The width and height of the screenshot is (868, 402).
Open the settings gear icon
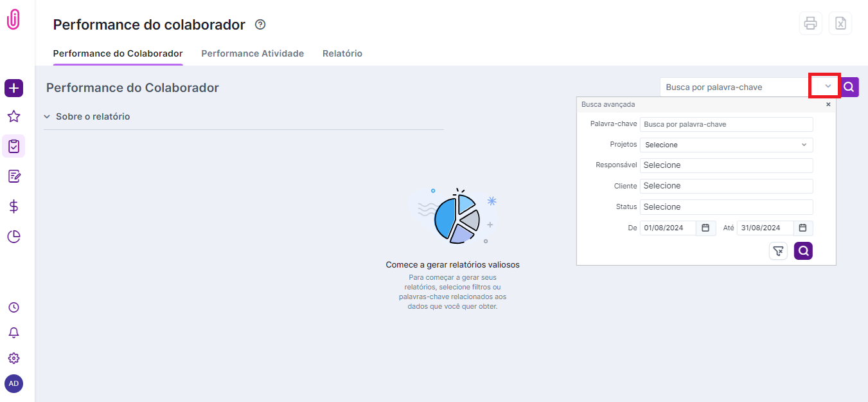tap(13, 358)
